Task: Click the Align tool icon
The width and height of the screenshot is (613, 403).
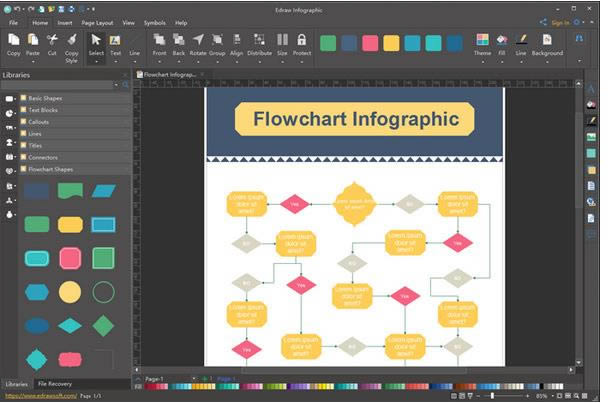Action: (x=236, y=44)
